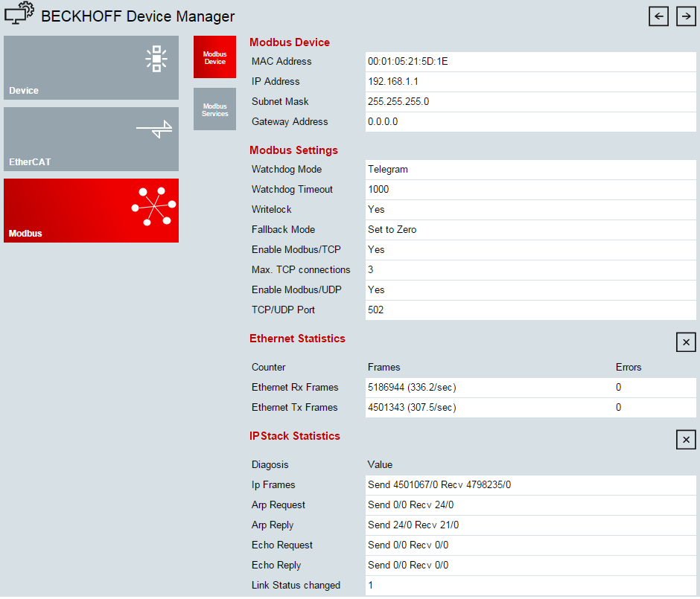Open the EtherCAT tile
This screenshot has height=599, width=700.
(91, 139)
